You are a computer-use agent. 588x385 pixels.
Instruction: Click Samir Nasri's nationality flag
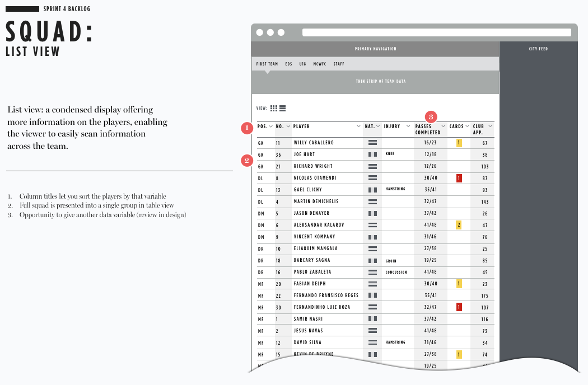[x=372, y=319]
